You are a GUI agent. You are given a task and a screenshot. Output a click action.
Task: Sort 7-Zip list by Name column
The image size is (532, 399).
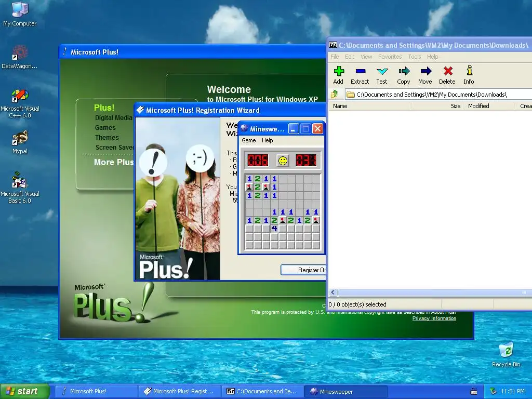(x=370, y=106)
